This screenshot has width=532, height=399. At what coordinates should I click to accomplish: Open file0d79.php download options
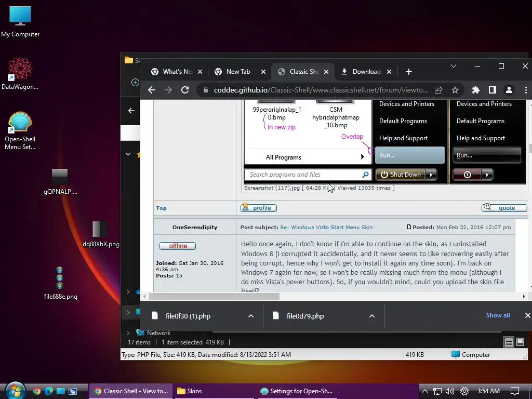coord(372,316)
